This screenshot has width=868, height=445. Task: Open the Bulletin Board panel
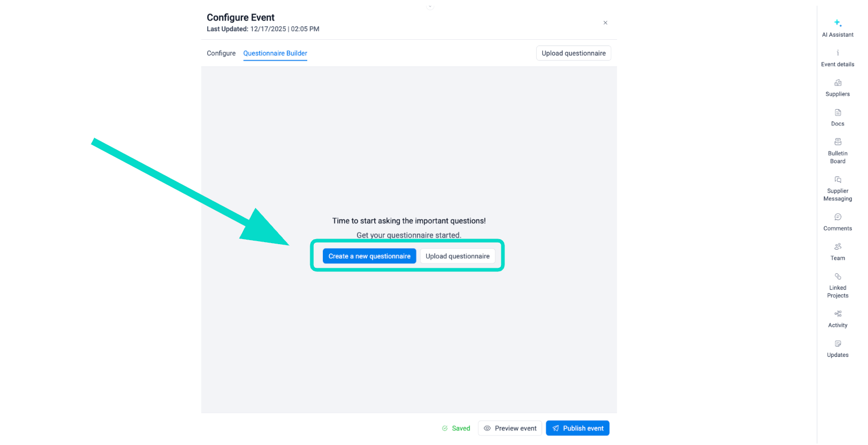tap(837, 151)
